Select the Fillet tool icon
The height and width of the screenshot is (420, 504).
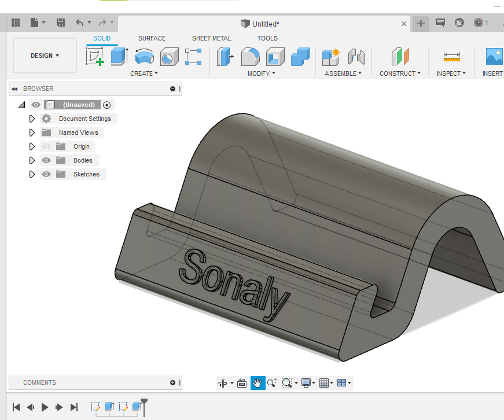(x=250, y=57)
